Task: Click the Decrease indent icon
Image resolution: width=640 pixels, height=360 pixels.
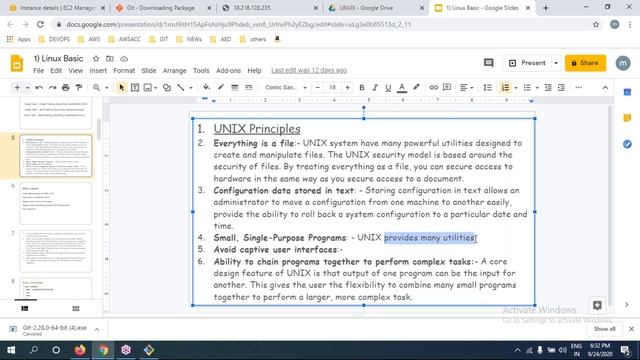Action: coord(548,87)
